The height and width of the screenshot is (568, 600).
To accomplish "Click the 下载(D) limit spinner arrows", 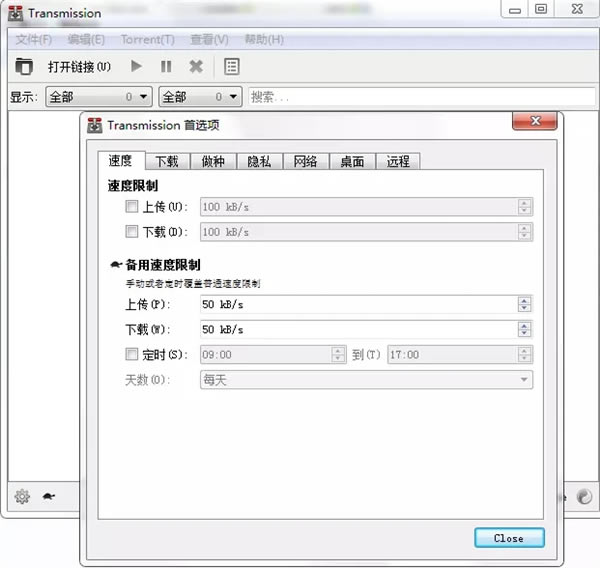I will (x=524, y=232).
